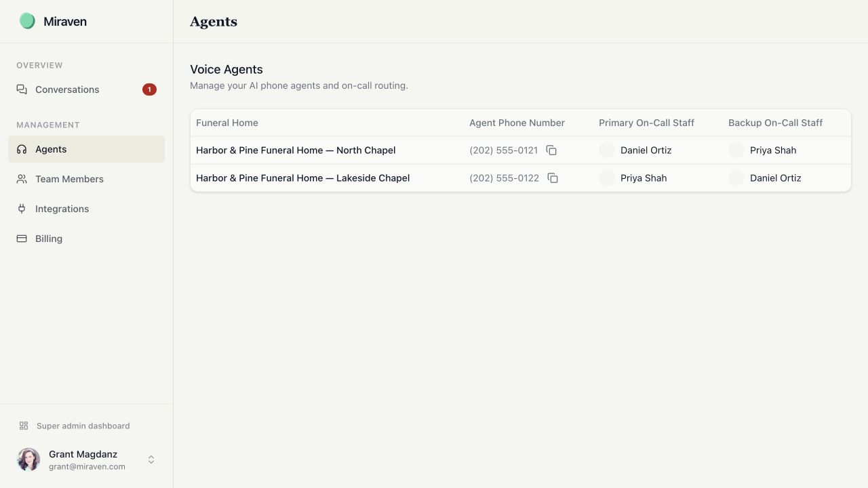Click the grant@miraven.com email text
The height and width of the screenshot is (488, 868).
87,466
